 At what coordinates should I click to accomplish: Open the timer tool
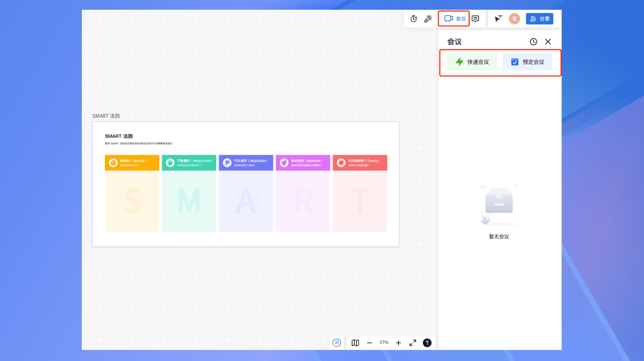click(x=414, y=19)
